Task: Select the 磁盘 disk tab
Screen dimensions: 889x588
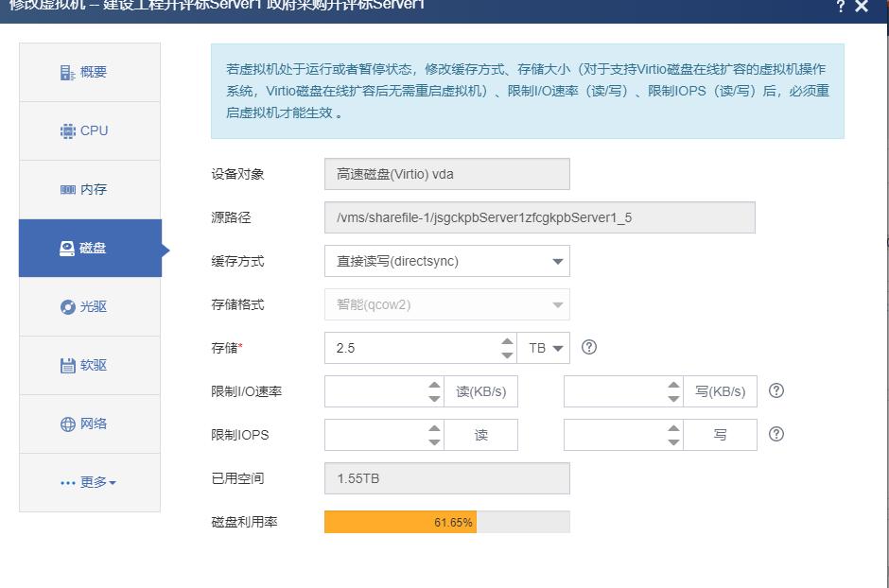Action: [x=90, y=248]
